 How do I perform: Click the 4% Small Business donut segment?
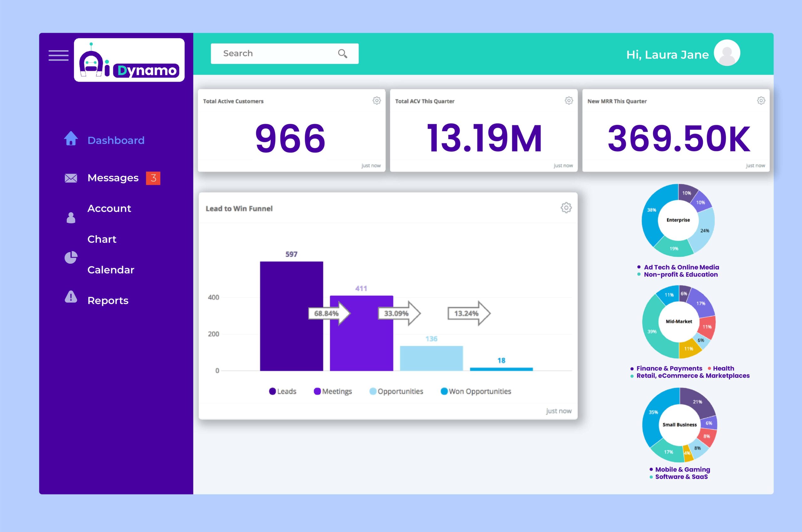tap(687, 453)
